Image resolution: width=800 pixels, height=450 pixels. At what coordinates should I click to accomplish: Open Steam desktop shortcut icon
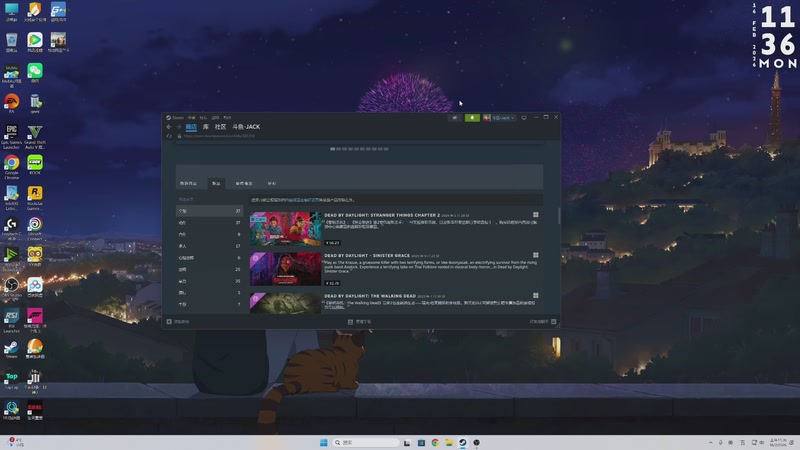point(11,349)
